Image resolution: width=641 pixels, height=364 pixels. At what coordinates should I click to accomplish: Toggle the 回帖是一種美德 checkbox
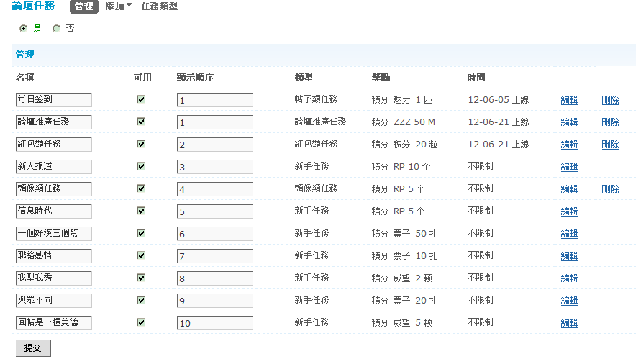tap(141, 322)
